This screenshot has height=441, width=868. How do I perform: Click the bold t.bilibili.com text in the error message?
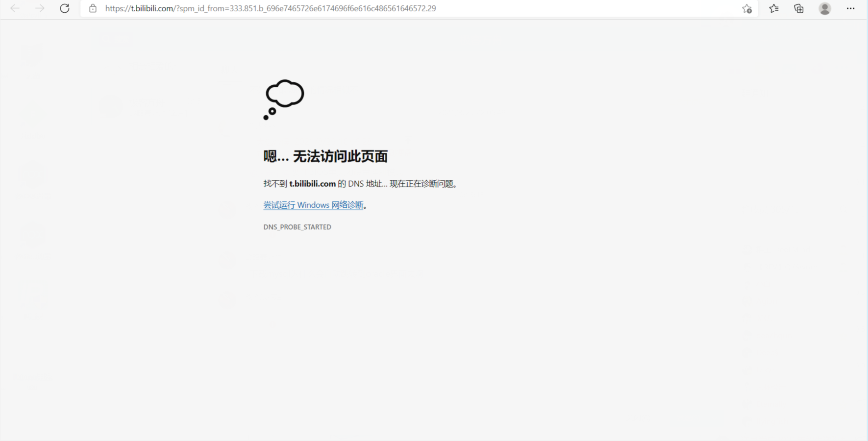pos(312,184)
